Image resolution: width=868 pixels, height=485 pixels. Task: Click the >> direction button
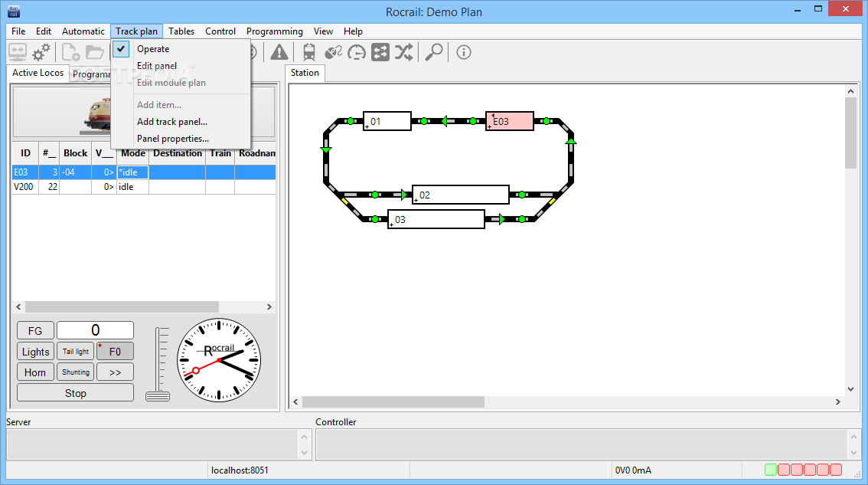pyautogui.click(x=115, y=372)
